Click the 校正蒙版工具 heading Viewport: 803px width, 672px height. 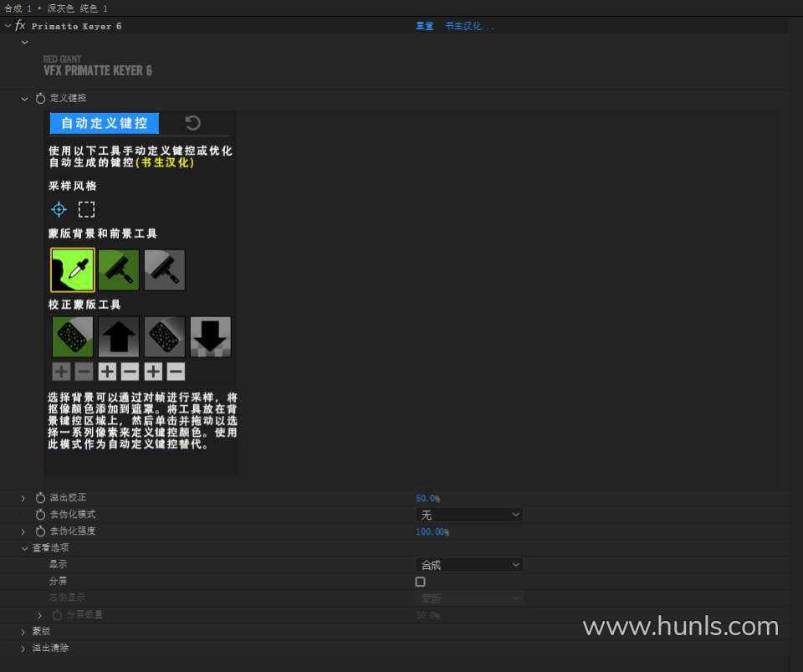point(84,305)
